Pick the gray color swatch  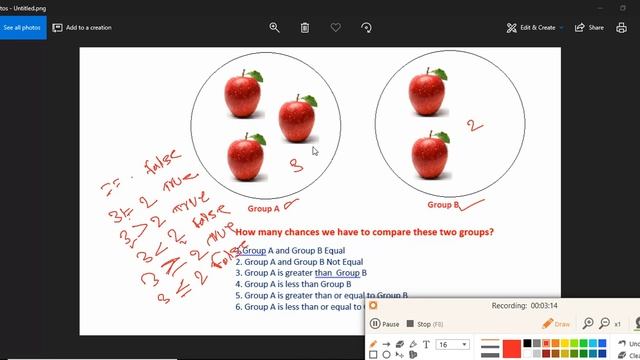(537, 343)
